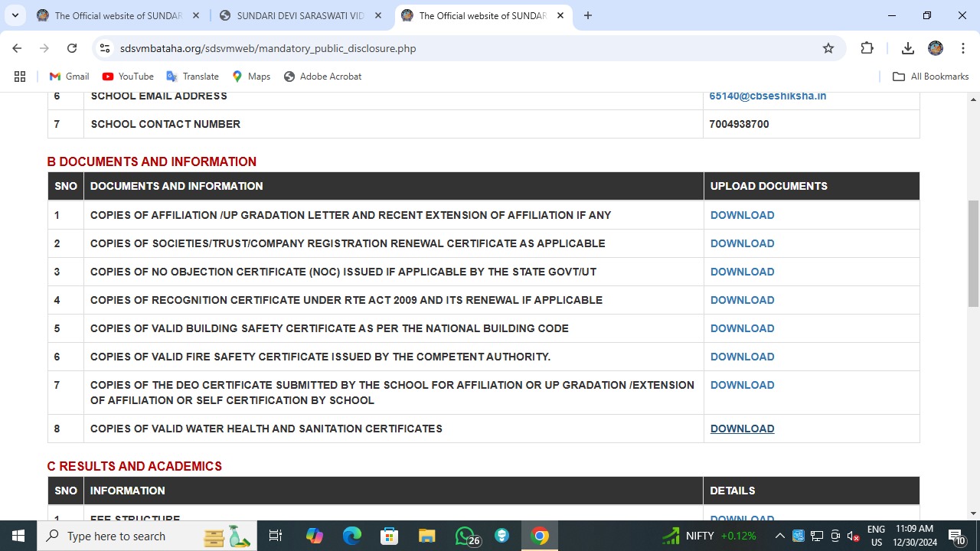Download the fire safety certificate
This screenshot has height=551, width=980.
tap(742, 357)
